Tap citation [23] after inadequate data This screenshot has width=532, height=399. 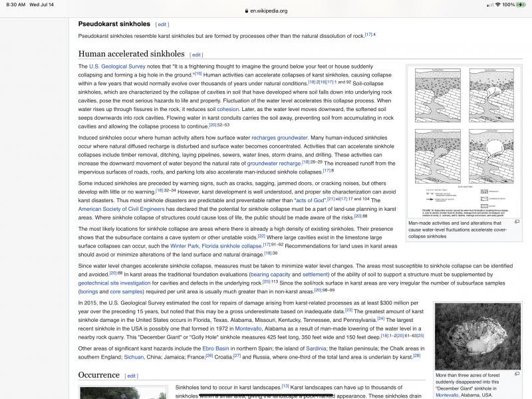coord(348,310)
